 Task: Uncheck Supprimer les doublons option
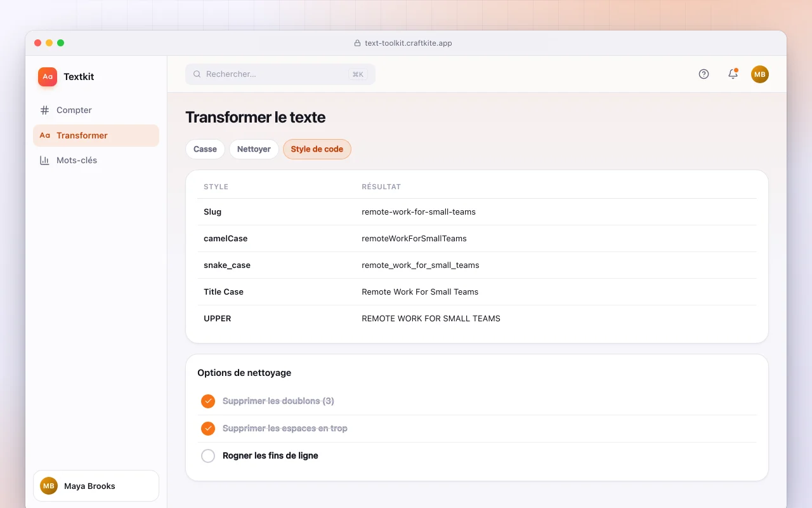coord(208,401)
